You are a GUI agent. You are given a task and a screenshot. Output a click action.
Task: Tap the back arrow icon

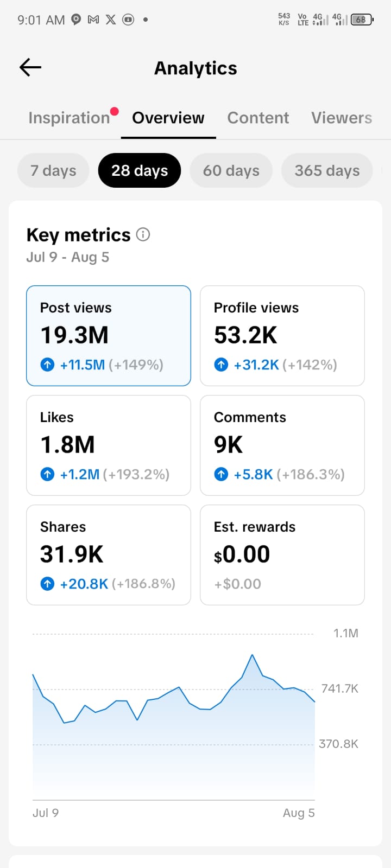click(30, 67)
